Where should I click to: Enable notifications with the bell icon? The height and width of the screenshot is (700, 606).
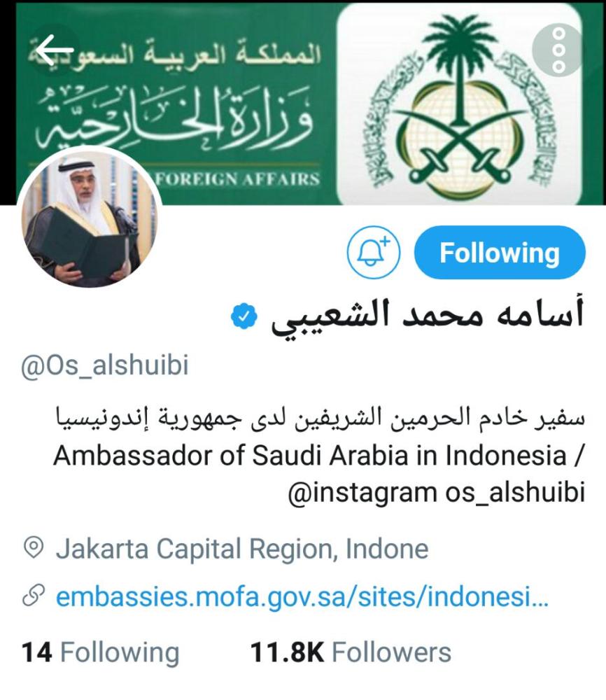coord(374,253)
